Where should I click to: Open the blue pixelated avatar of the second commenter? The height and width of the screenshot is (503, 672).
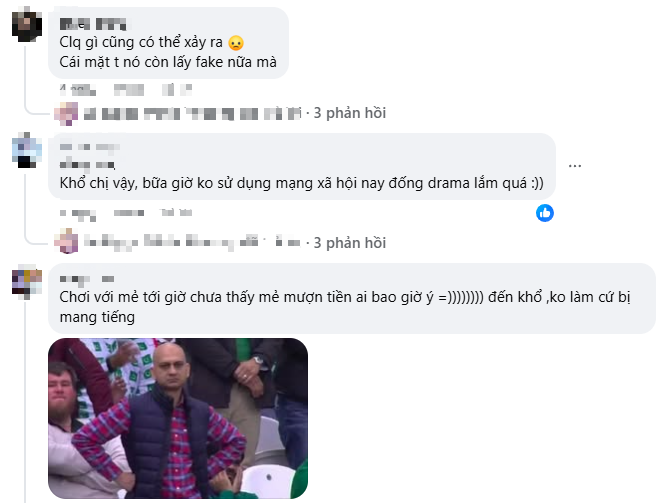pyautogui.click(x=27, y=150)
